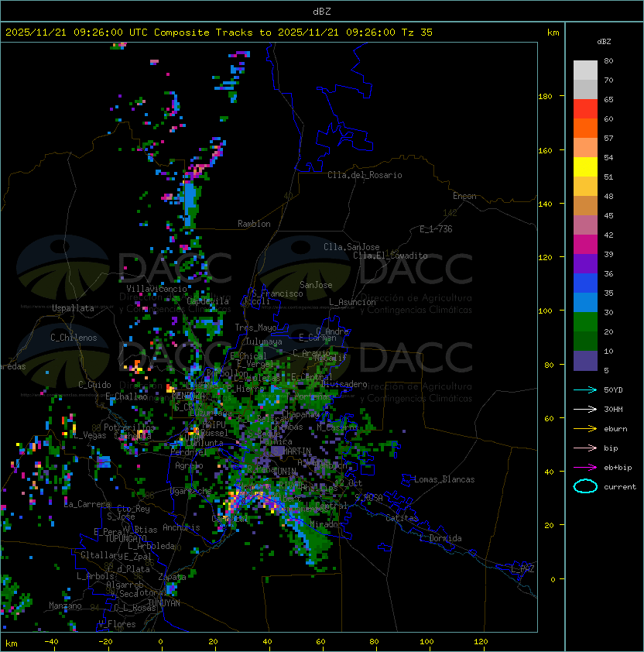
Task: Click the magenta eb+bip arrow in legend
Action: pos(585,468)
